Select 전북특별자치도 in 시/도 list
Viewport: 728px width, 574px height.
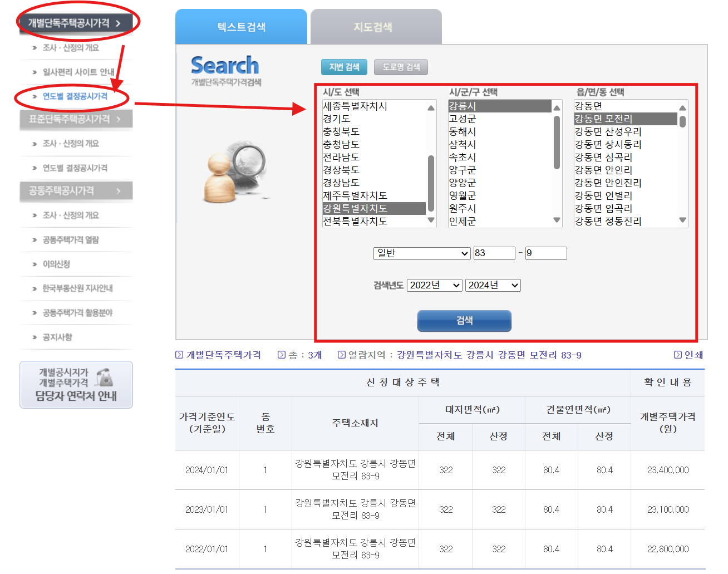point(374,221)
